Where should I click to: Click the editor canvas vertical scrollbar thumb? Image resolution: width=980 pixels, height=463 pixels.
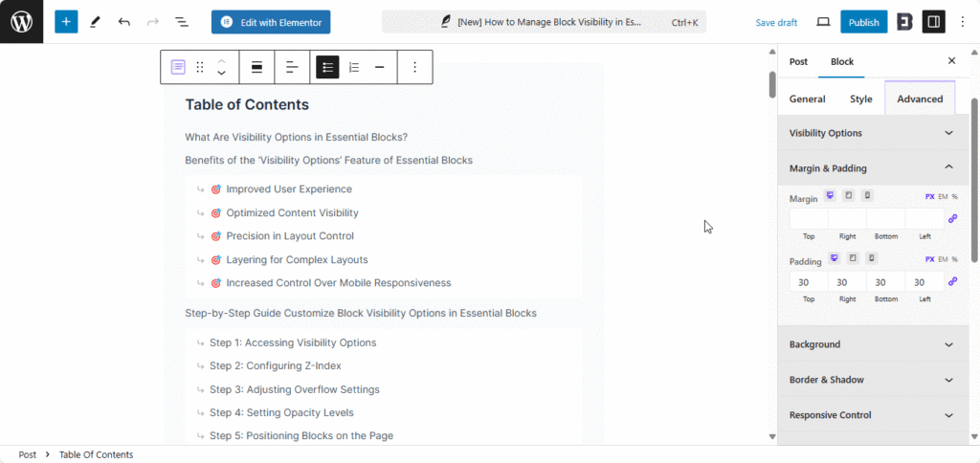771,84
